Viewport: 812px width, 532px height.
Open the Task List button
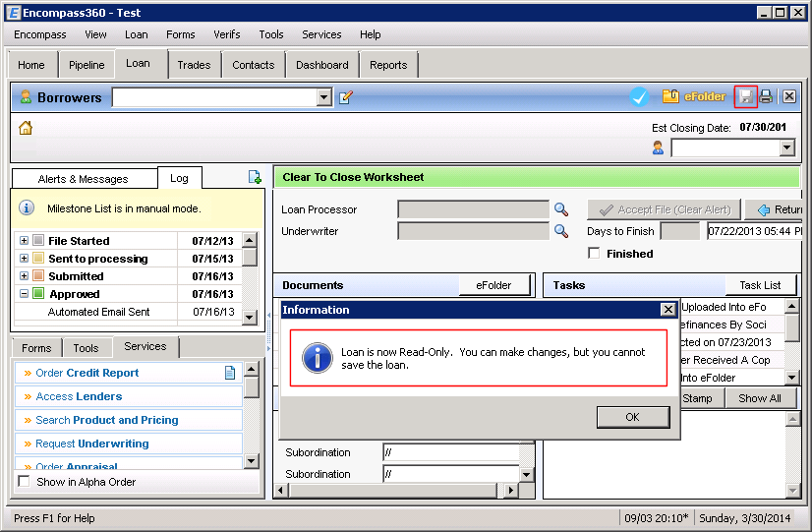(x=760, y=285)
